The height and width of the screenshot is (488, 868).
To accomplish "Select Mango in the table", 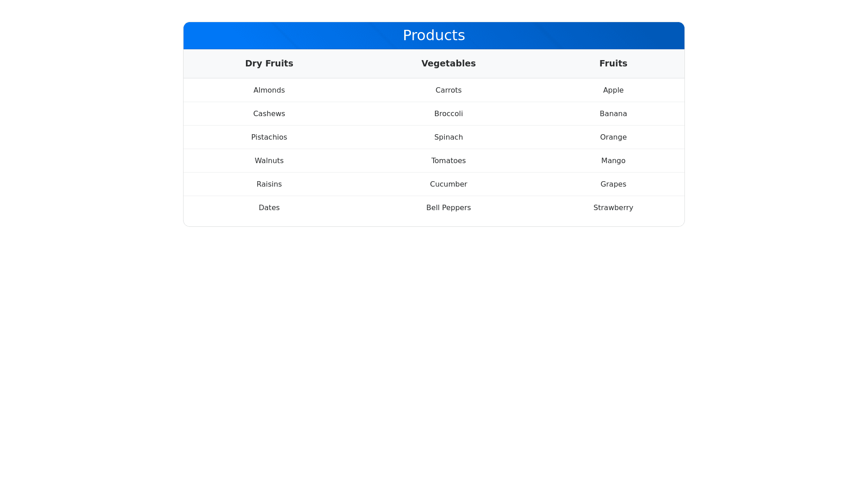I will tap(613, 160).
